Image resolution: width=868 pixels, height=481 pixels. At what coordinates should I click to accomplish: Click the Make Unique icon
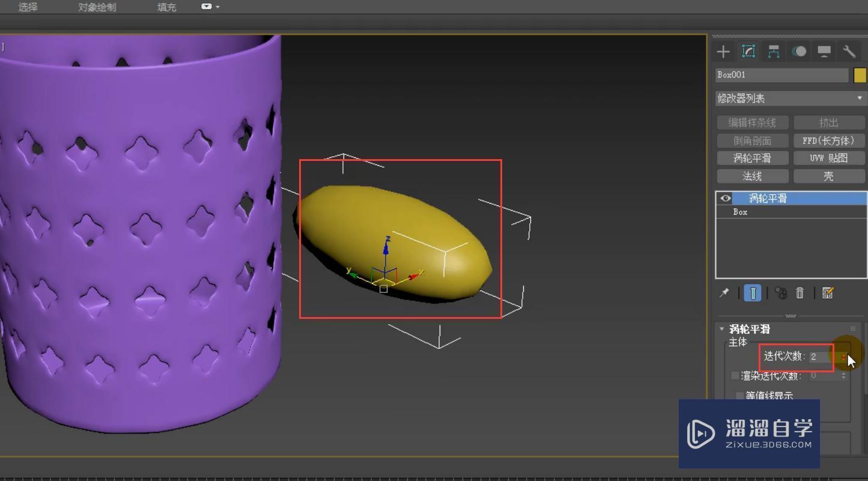point(781,292)
